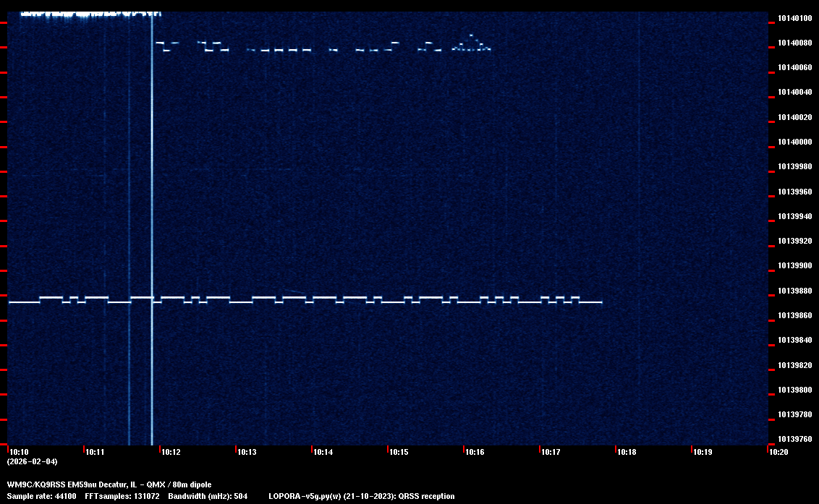
Task: Click the fainter vertical line left of the bright one
Action: [129, 217]
